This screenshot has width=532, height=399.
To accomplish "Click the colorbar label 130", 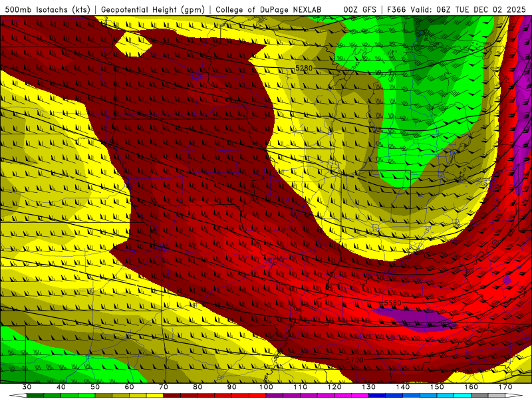I will point(368,387).
